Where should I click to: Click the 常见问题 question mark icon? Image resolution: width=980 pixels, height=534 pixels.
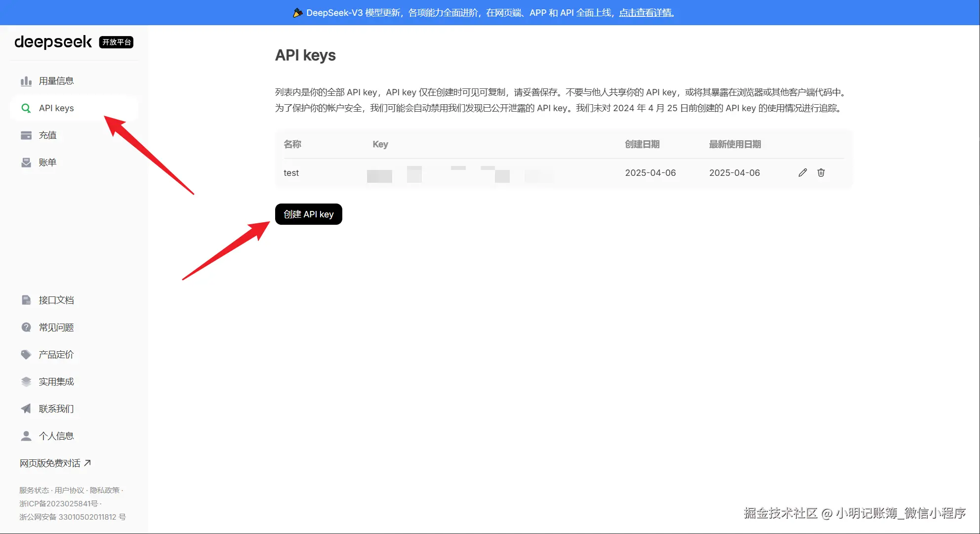coord(26,327)
